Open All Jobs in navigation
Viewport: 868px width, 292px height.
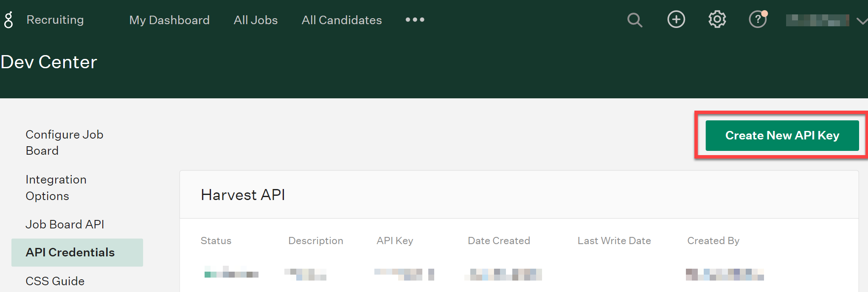click(x=256, y=20)
